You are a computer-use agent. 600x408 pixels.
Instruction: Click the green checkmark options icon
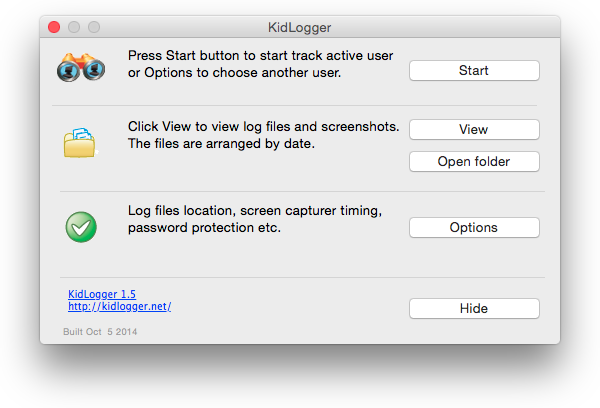pyautogui.click(x=81, y=227)
